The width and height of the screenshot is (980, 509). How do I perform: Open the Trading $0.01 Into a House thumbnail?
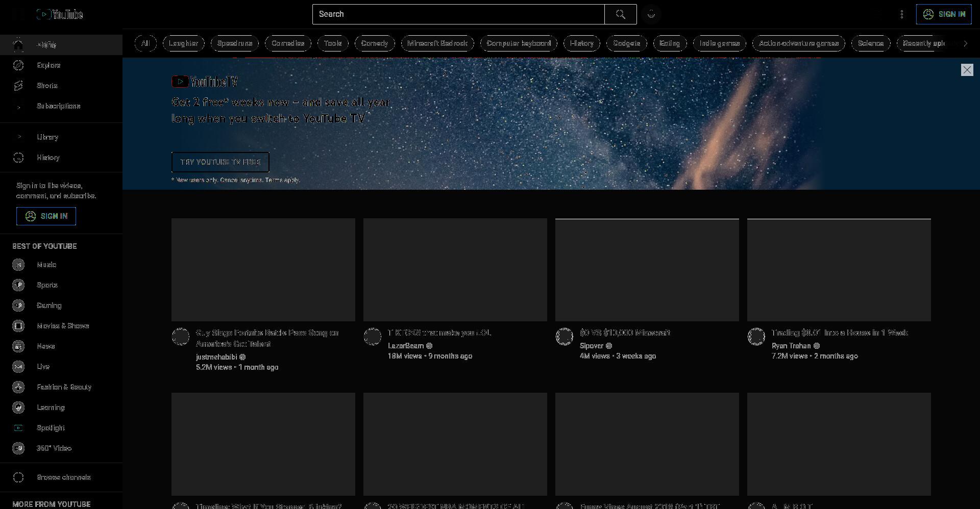(x=839, y=270)
